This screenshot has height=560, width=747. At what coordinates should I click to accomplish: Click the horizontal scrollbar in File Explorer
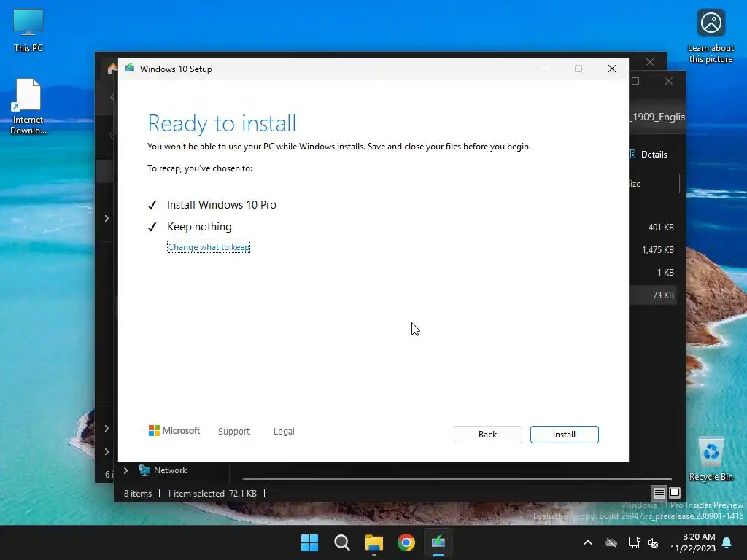click(x=457, y=478)
